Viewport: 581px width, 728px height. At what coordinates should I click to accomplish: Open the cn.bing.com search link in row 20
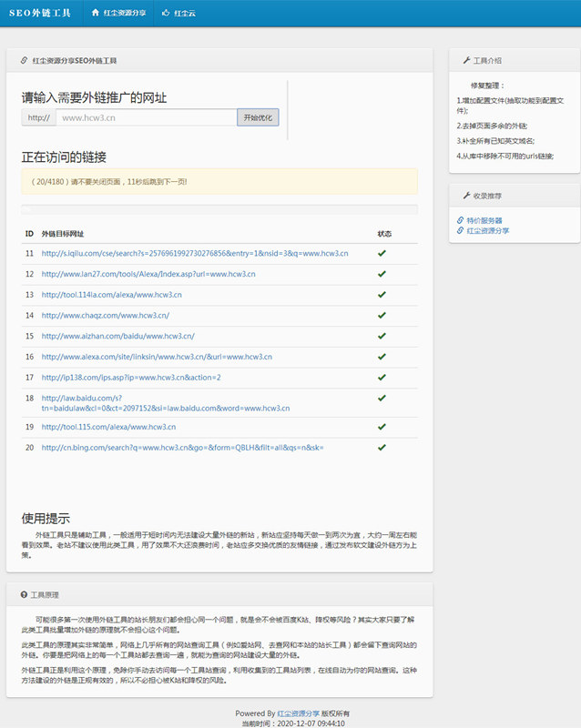click(x=183, y=448)
